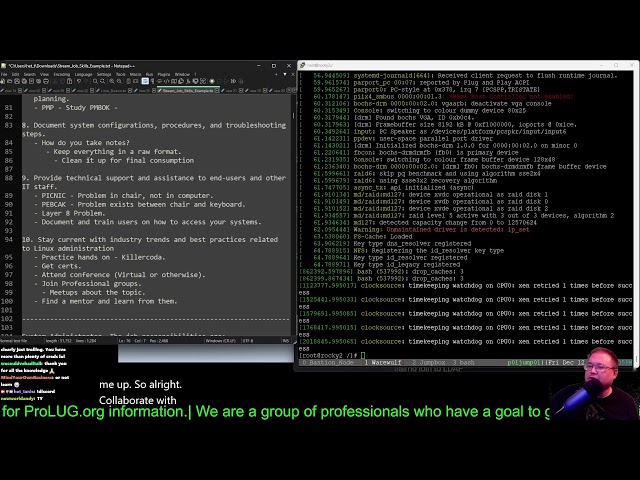
Task: Open the Tools menu
Action: tap(121, 74)
